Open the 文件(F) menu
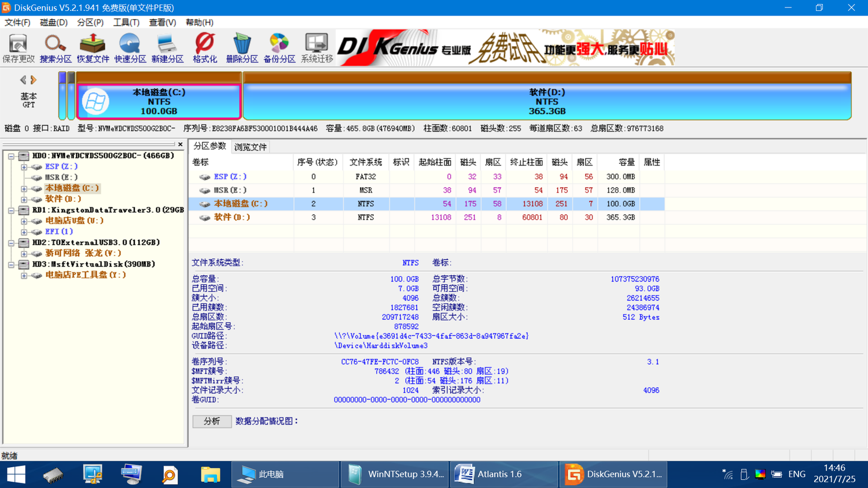 point(17,23)
